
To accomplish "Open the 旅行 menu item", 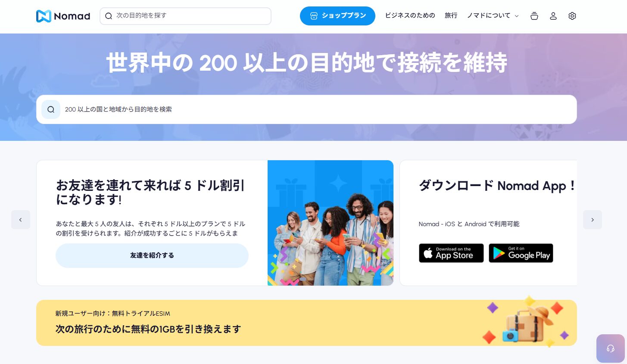I will 451,16.
